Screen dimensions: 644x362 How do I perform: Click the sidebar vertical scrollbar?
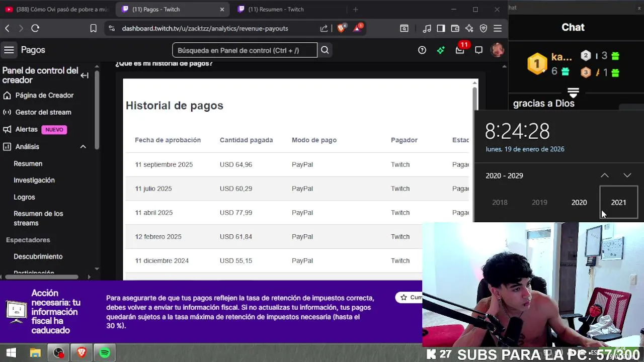[97, 111]
